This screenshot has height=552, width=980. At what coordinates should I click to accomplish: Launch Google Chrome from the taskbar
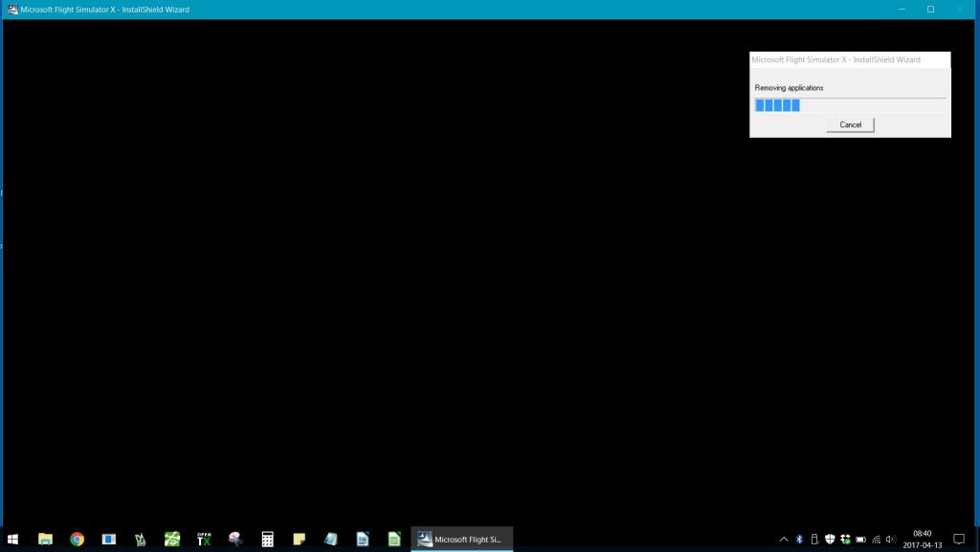[x=77, y=539]
